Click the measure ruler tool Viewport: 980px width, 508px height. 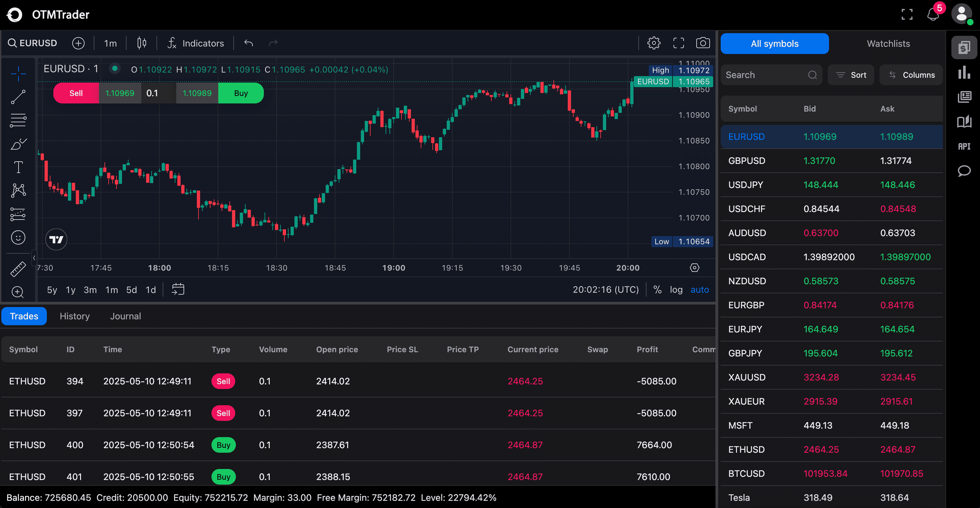click(18, 269)
